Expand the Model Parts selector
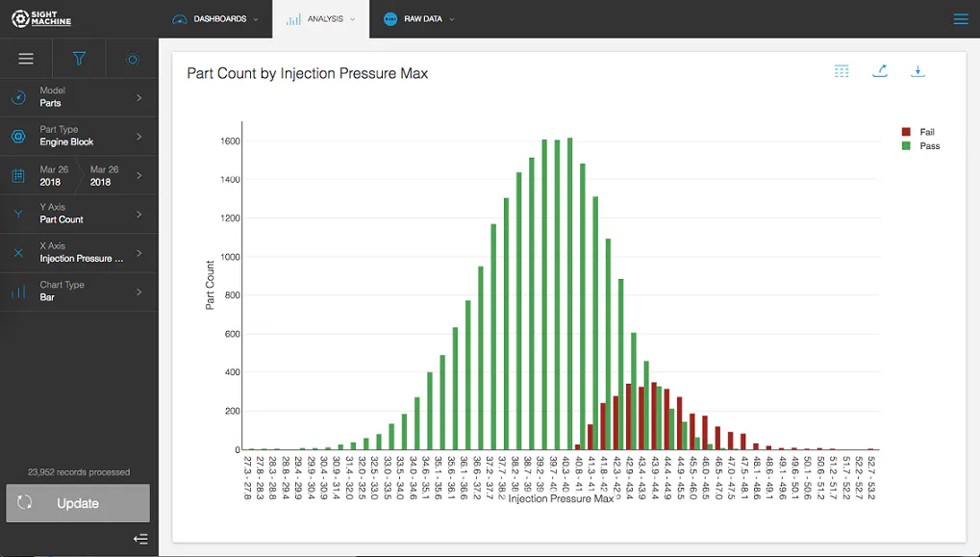 pos(79,97)
